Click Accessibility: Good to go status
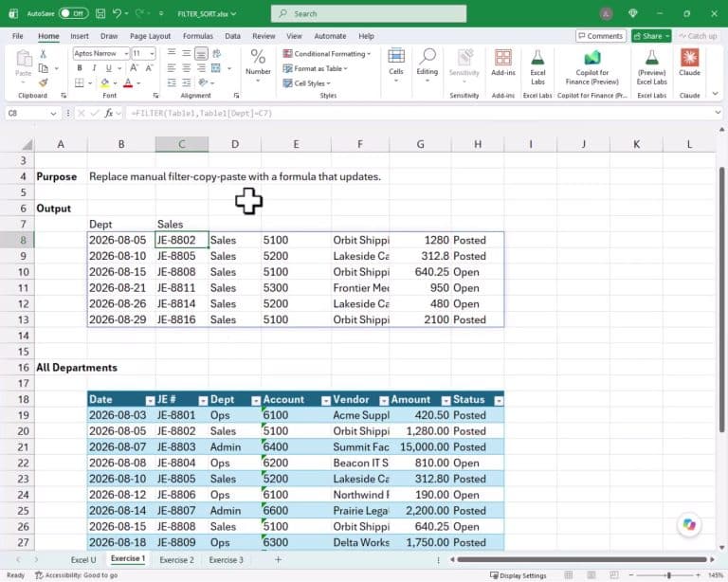This screenshot has width=728, height=582. point(77,575)
